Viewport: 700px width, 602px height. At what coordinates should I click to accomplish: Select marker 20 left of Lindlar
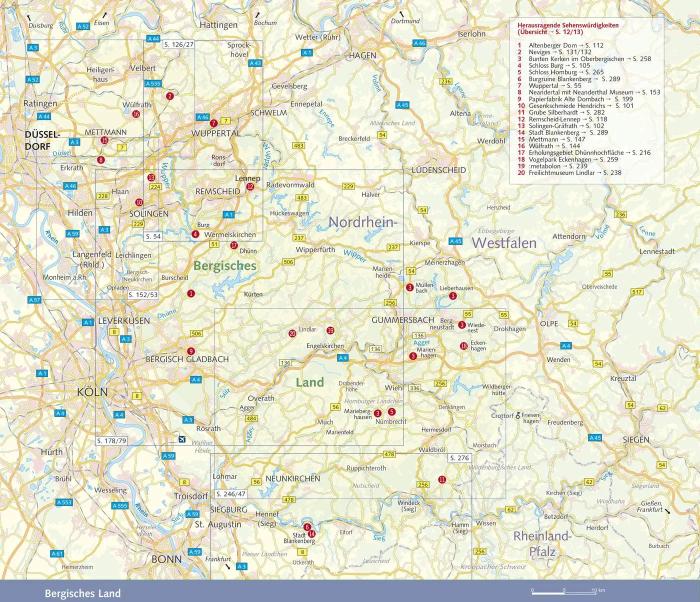click(x=292, y=333)
